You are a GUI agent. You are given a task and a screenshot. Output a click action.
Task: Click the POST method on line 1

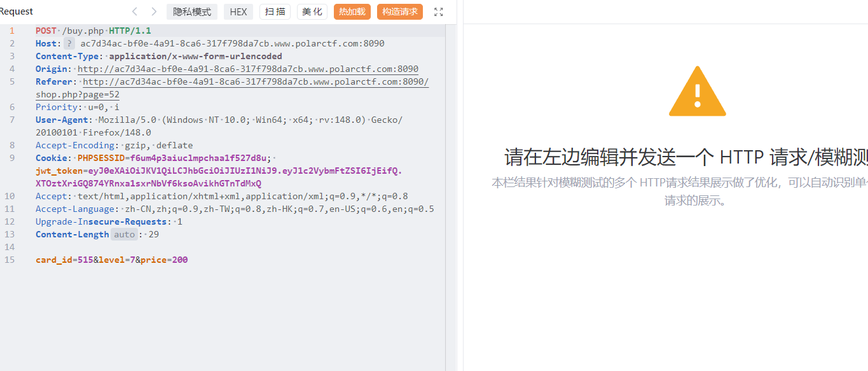[46, 31]
